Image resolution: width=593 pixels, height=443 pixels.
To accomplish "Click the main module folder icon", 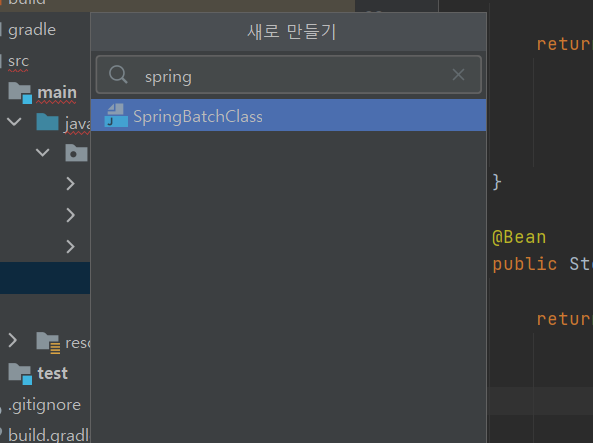I will tap(20, 93).
